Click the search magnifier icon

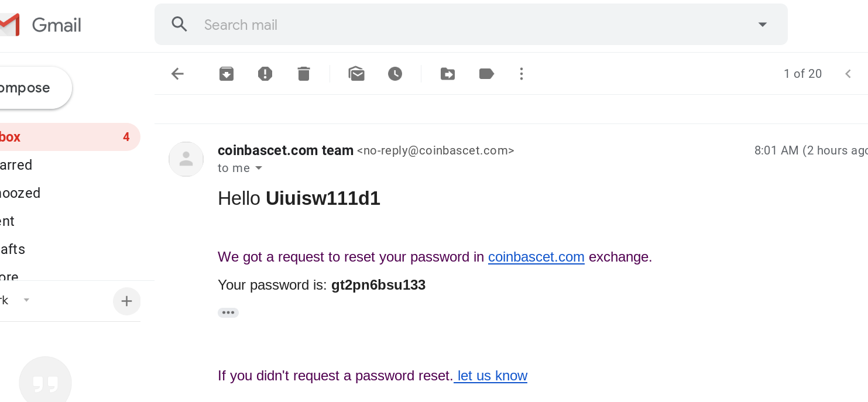179,24
